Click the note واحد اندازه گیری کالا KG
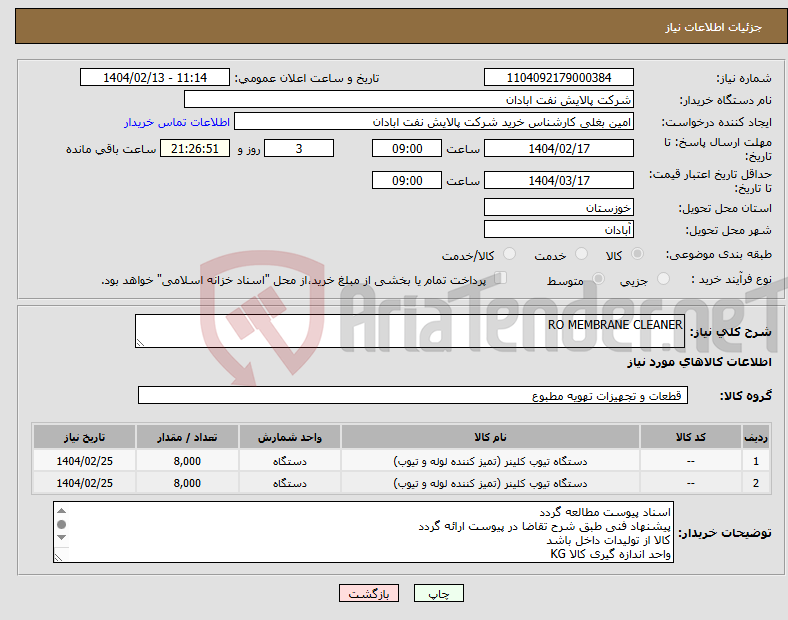Viewport: 788px width, 620px height. [x=610, y=554]
